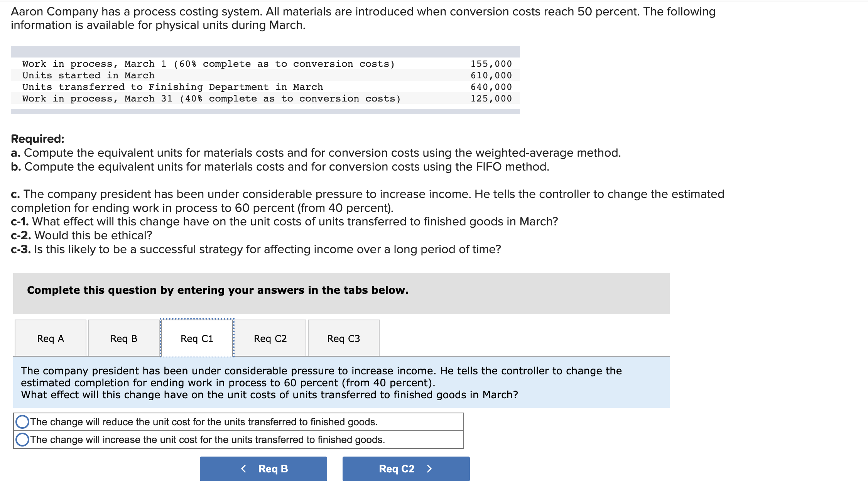Click the right chevron on the Req C2 button
Screen dimensions: 868x494
pyautogui.click(x=430, y=469)
